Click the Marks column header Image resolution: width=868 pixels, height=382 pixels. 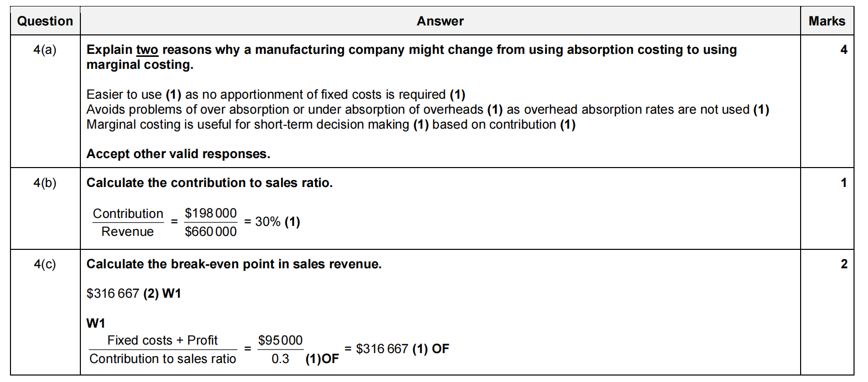(x=827, y=21)
